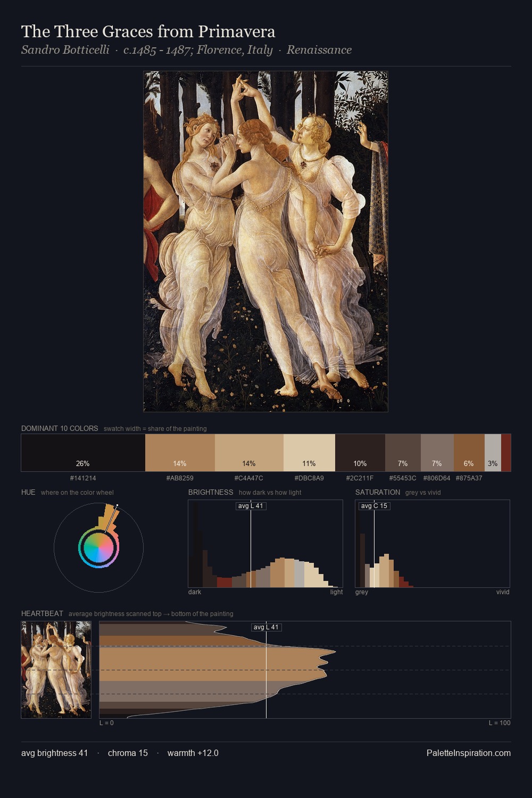Click the '#806D64' hex code label
Viewport: 532px width, 798px height.
(437, 478)
